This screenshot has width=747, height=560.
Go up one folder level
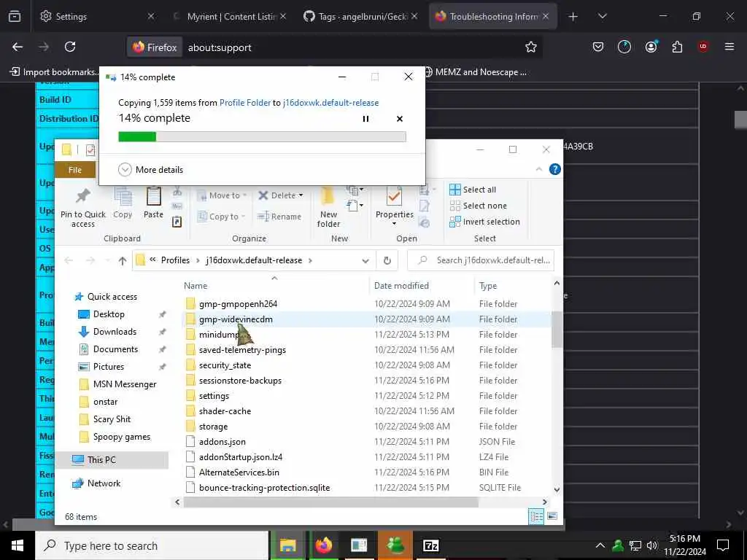[123, 260]
